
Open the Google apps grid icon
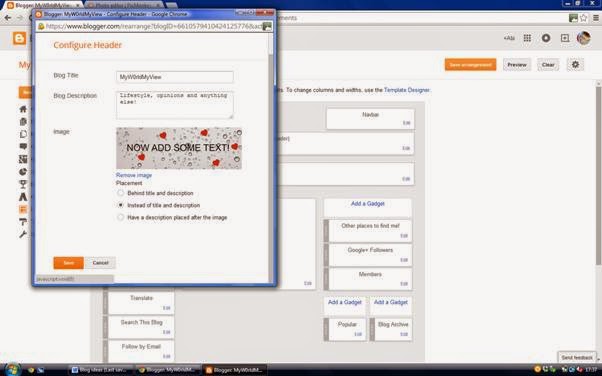[x=528, y=38]
